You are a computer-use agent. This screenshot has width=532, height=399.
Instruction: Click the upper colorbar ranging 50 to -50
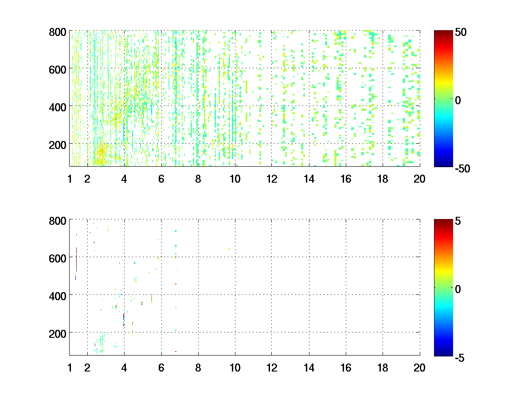point(443,98)
